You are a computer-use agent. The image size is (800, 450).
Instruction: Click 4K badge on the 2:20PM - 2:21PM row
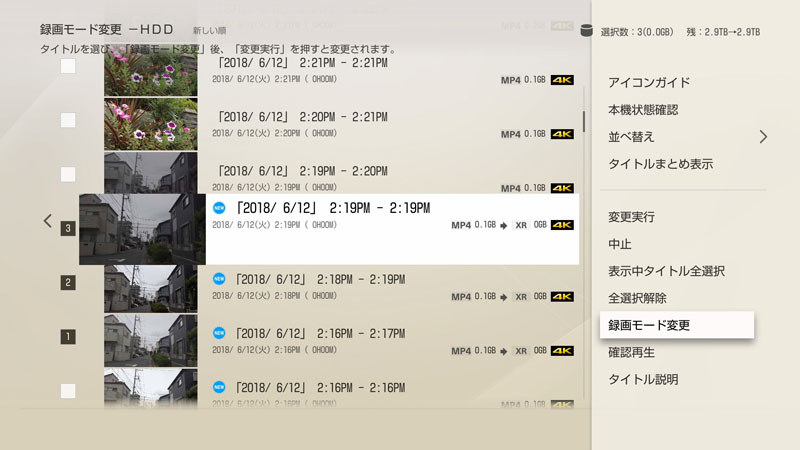coord(562,134)
